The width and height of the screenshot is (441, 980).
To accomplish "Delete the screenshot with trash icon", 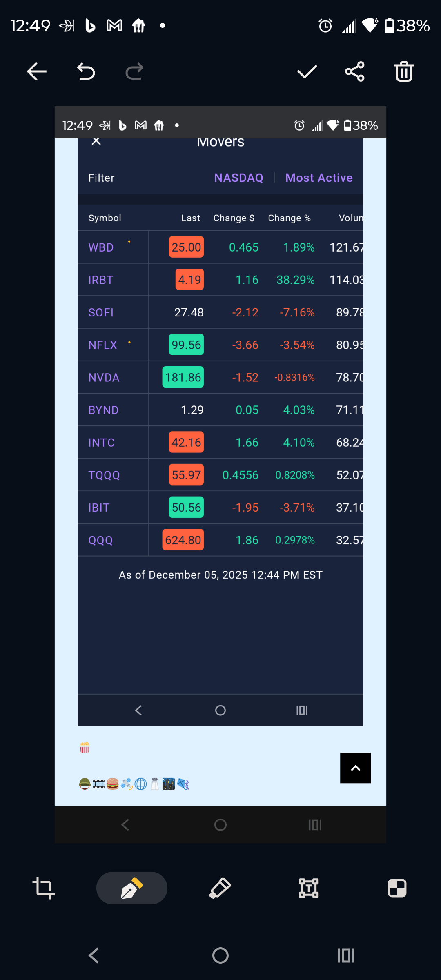I will 404,72.
